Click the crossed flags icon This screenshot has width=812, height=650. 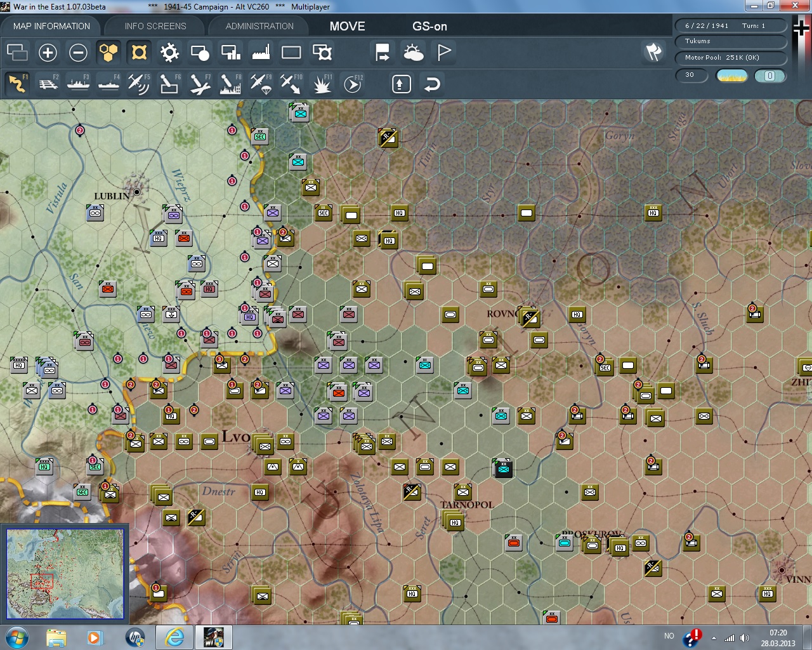[653, 52]
